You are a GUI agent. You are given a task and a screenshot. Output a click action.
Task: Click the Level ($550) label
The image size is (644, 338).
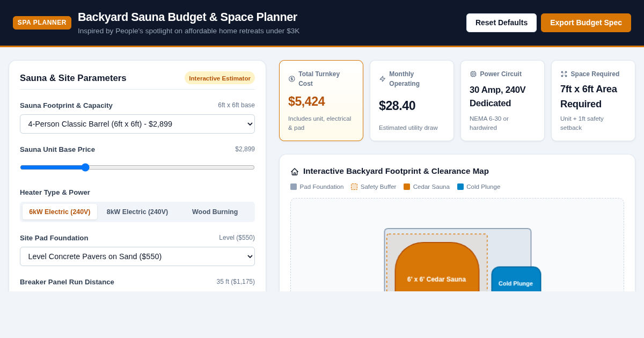click(237, 238)
